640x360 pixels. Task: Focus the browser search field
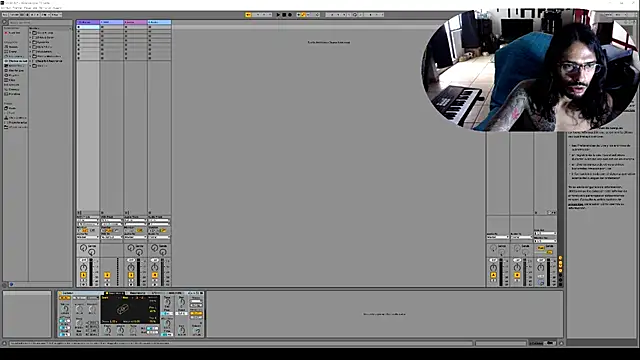[x=40, y=22]
